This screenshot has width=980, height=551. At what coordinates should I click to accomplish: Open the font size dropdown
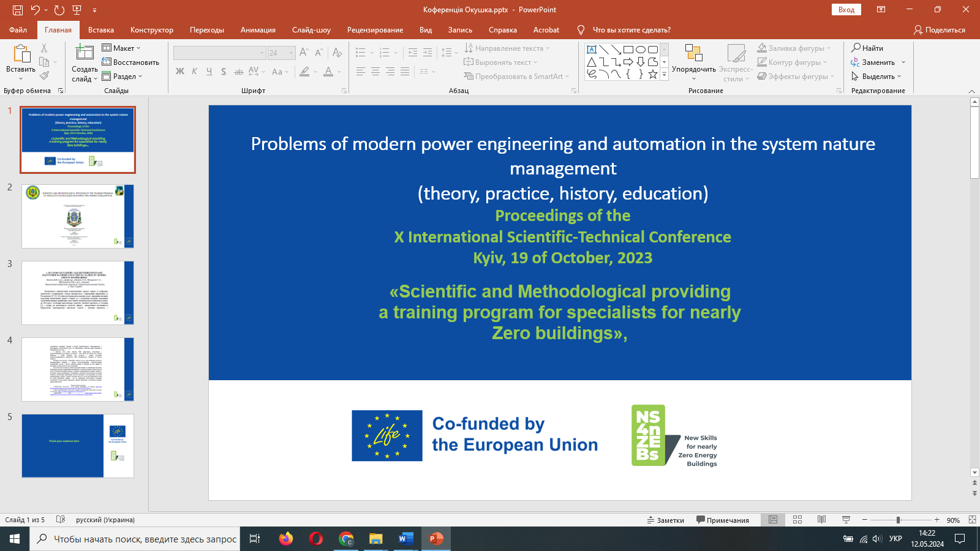(292, 53)
